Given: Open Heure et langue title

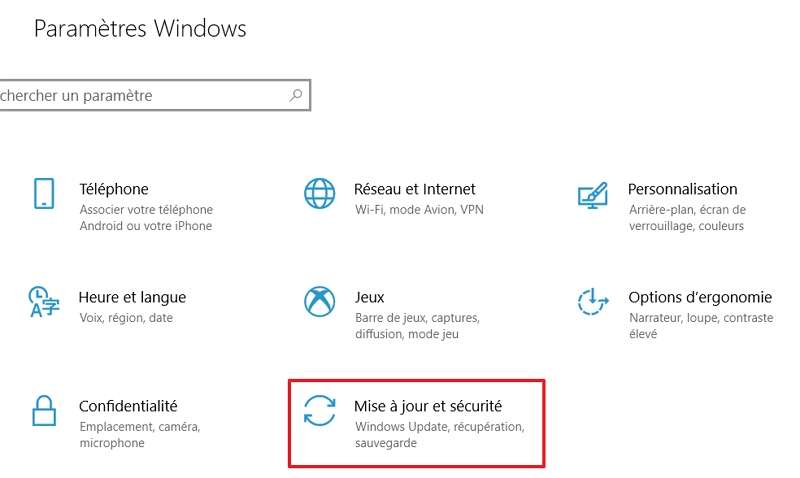Looking at the screenshot, I should [x=132, y=297].
